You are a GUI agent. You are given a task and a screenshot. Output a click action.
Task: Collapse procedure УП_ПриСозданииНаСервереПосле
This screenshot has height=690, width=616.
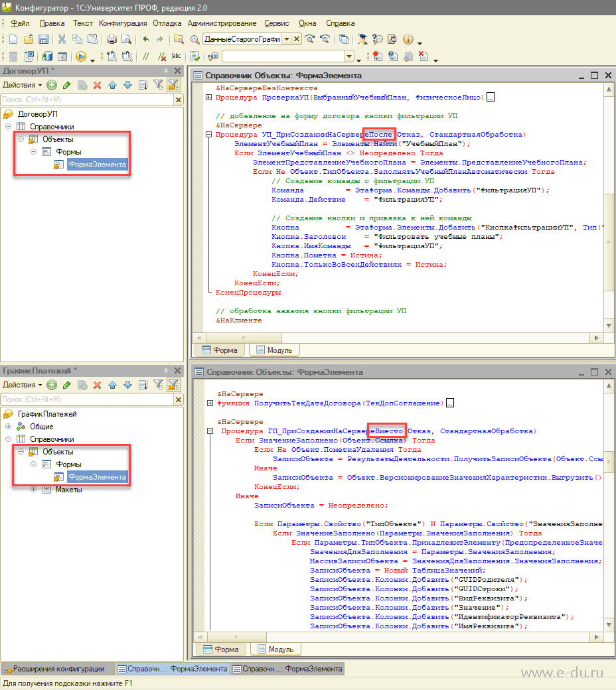pos(209,134)
